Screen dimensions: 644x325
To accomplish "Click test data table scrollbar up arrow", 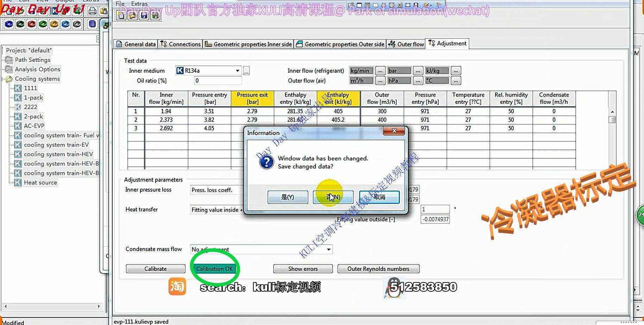I will [612, 112].
